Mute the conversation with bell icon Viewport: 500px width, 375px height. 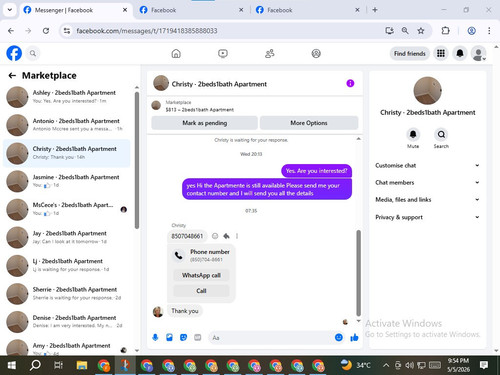(413, 135)
